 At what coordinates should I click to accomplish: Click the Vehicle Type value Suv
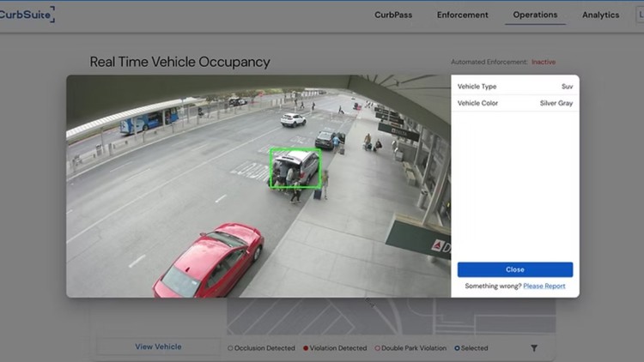[x=568, y=87]
